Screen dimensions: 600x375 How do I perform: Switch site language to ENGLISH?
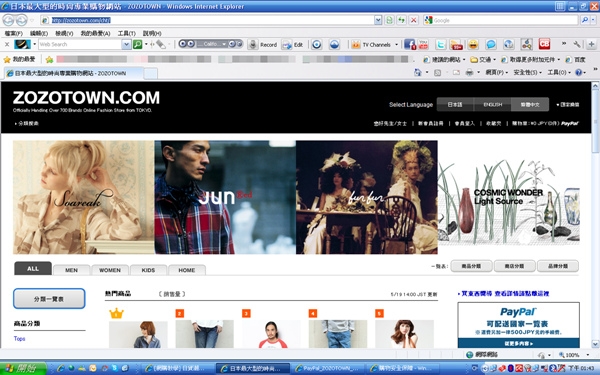(492, 104)
